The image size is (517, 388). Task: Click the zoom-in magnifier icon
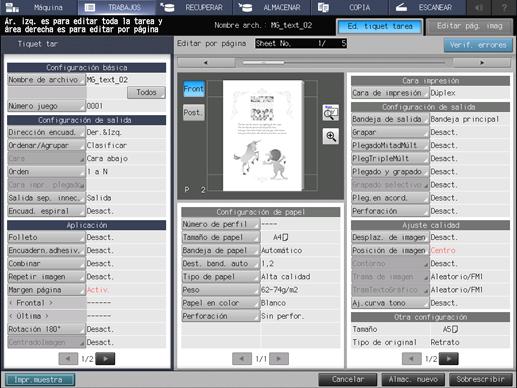coord(331,136)
